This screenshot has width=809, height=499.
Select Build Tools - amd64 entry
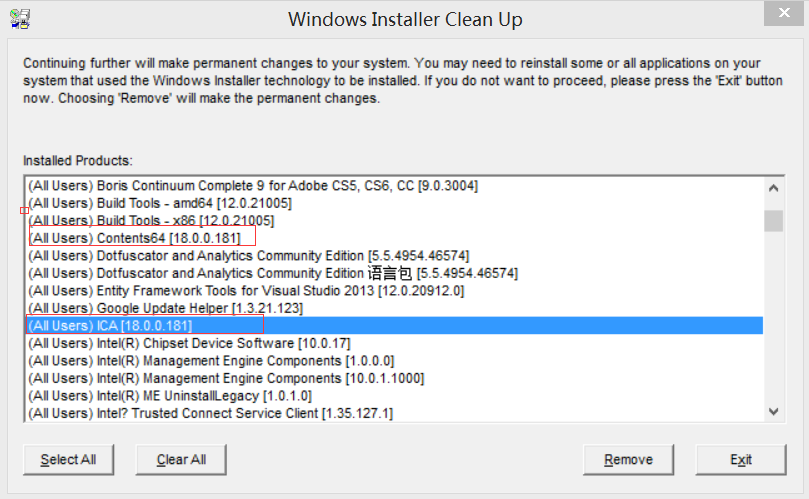coord(395,203)
